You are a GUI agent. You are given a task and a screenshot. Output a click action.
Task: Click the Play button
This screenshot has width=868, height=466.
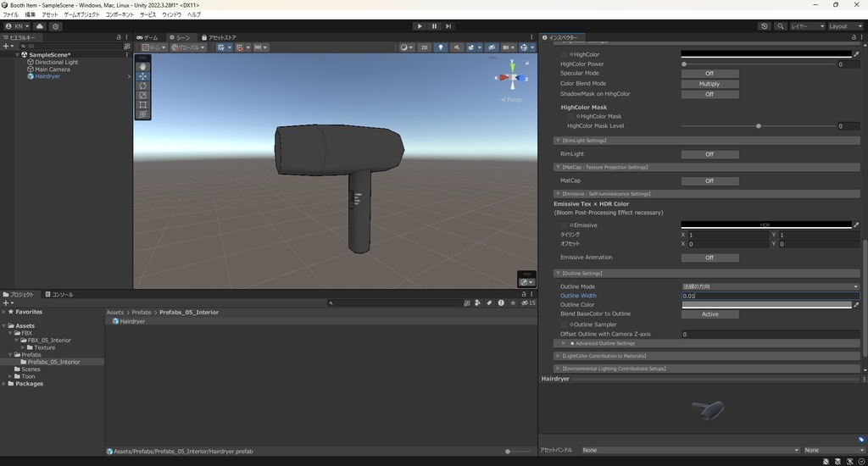point(420,26)
